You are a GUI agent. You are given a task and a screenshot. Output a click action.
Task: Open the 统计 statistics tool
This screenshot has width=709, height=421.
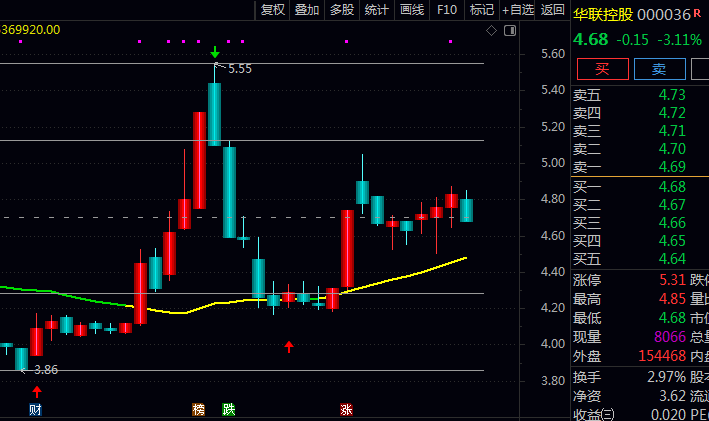pyautogui.click(x=377, y=9)
